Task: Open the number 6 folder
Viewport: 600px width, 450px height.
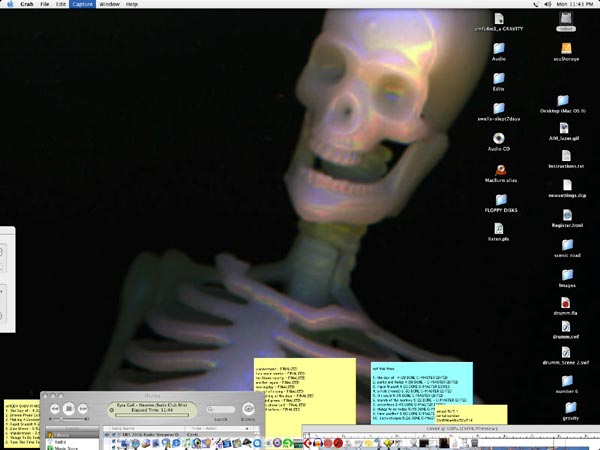Action: pos(567,381)
